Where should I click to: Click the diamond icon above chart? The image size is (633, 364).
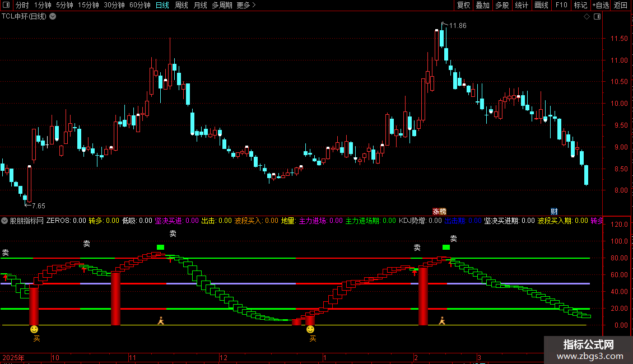click(x=587, y=17)
